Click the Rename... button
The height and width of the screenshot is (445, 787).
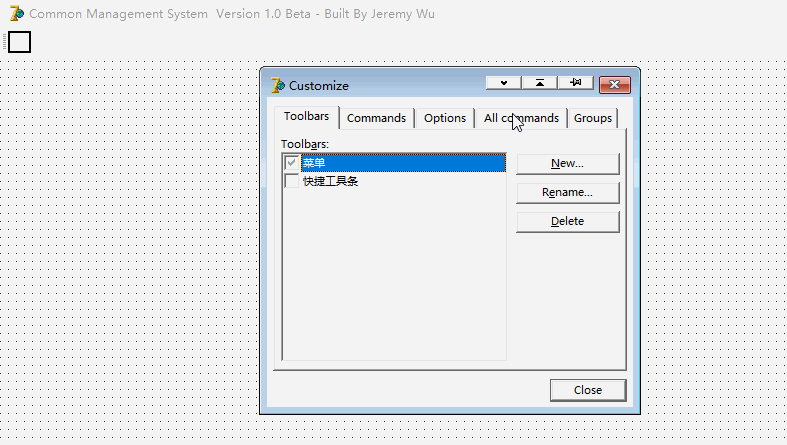[567, 192]
